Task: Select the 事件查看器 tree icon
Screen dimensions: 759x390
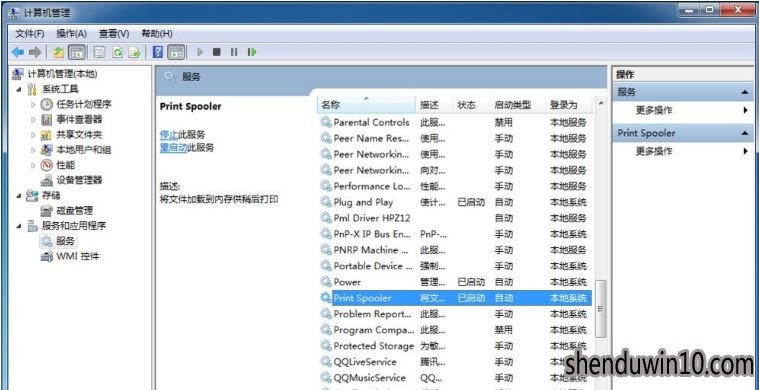Action: click(46, 120)
